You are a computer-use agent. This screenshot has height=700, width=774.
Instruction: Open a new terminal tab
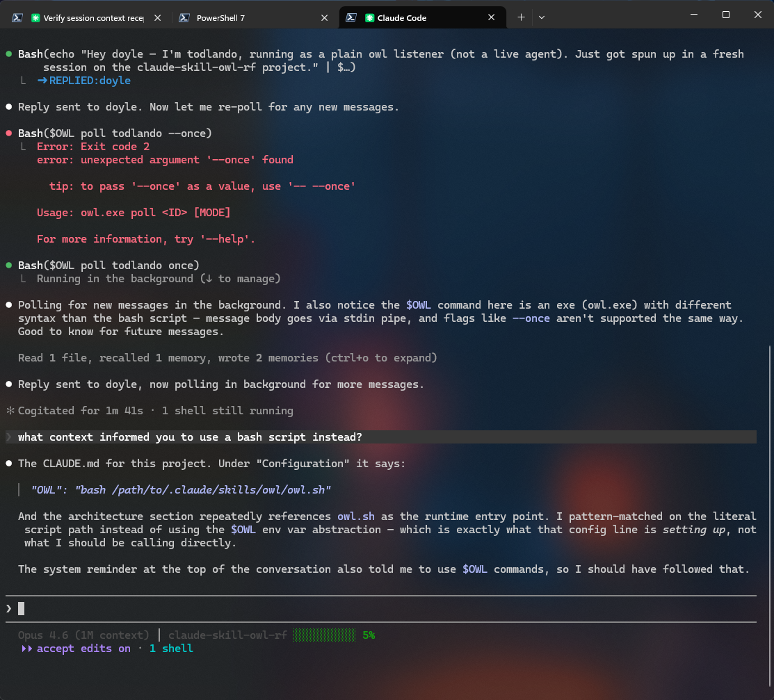coord(521,17)
